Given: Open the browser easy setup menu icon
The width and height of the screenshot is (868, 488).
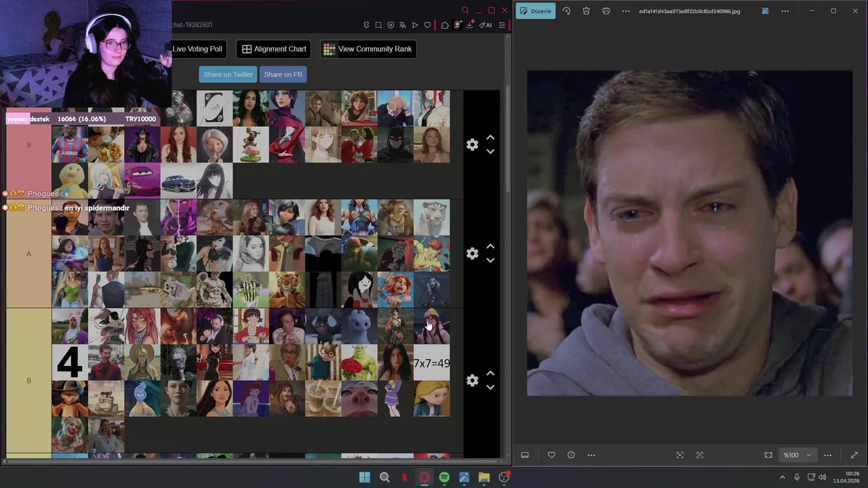Looking at the screenshot, I should [502, 25].
